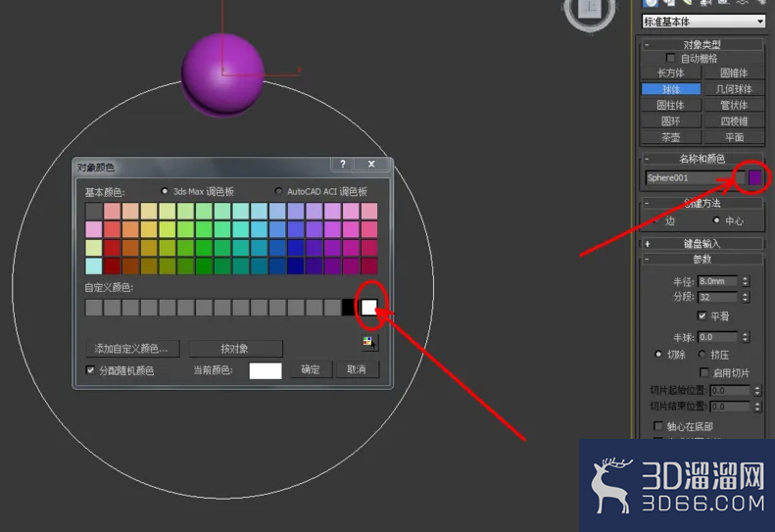The width and height of the screenshot is (775, 532).
Task: Close the 对象颜色 dialog with X
Action: coord(371,164)
